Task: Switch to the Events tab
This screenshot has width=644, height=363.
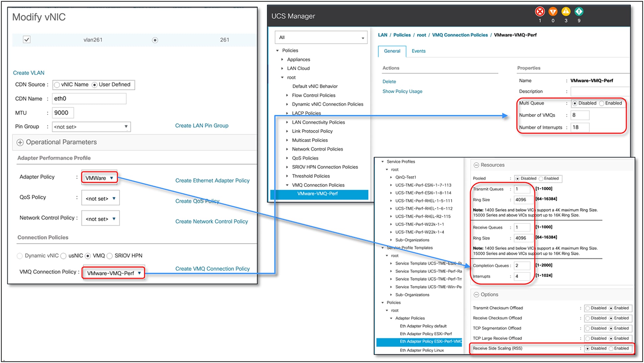Action: (418, 51)
